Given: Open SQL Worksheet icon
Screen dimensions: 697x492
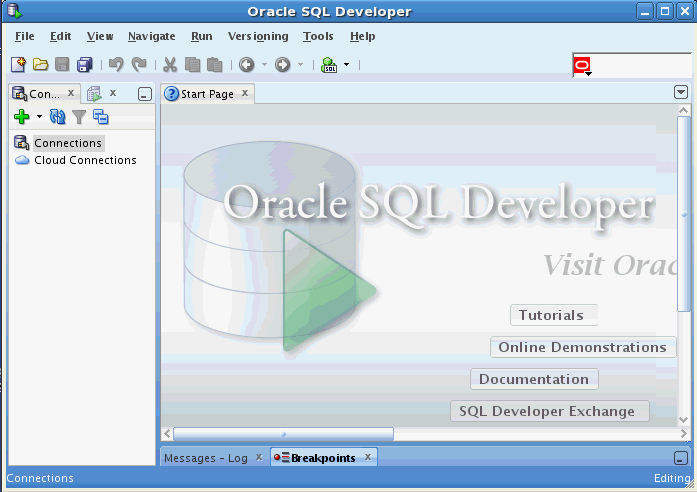Looking at the screenshot, I should 329,65.
